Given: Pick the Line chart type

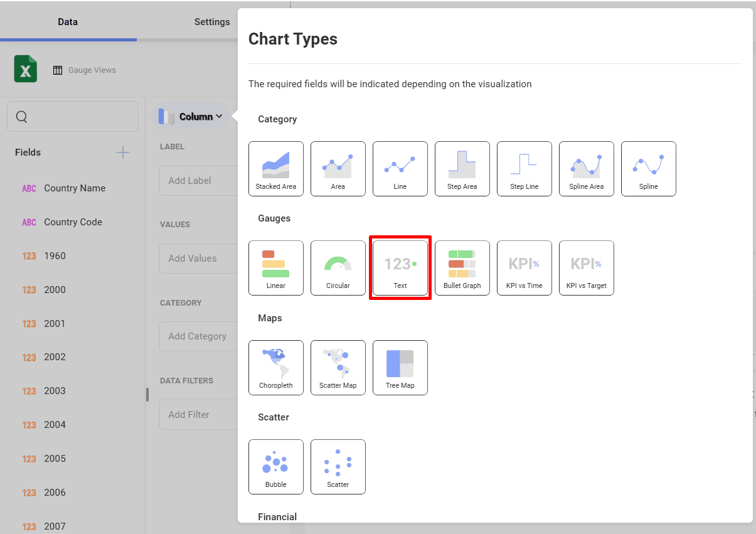Looking at the screenshot, I should (400, 169).
